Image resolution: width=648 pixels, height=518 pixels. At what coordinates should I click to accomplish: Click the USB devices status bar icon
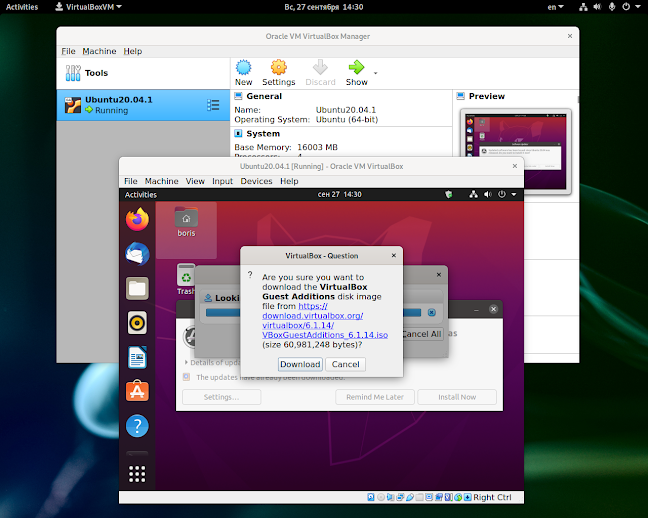click(x=410, y=497)
